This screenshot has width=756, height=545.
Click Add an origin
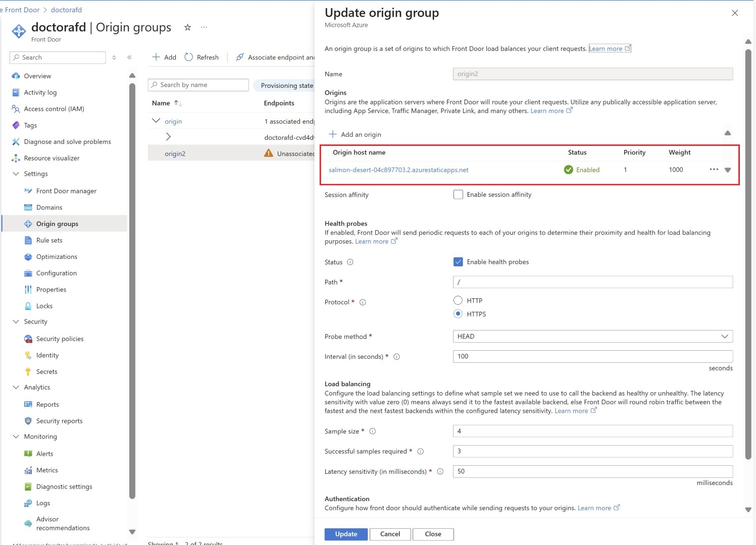355,134
